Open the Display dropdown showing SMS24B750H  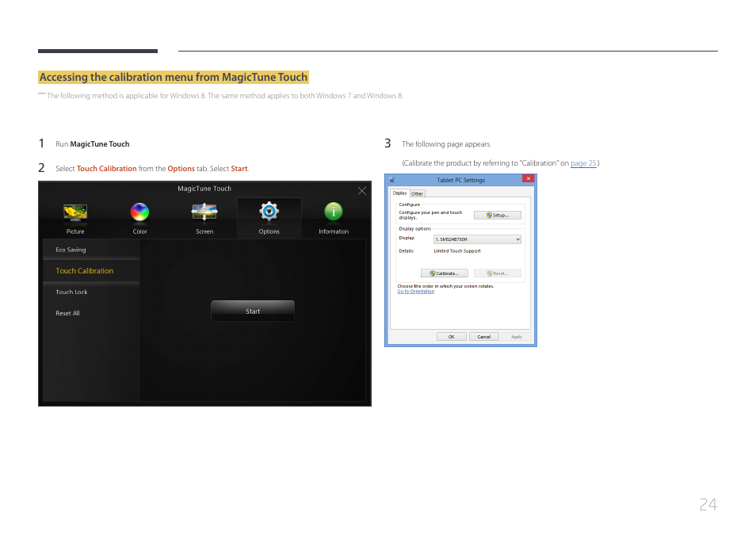pyautogui.click(x=477, y=239)
